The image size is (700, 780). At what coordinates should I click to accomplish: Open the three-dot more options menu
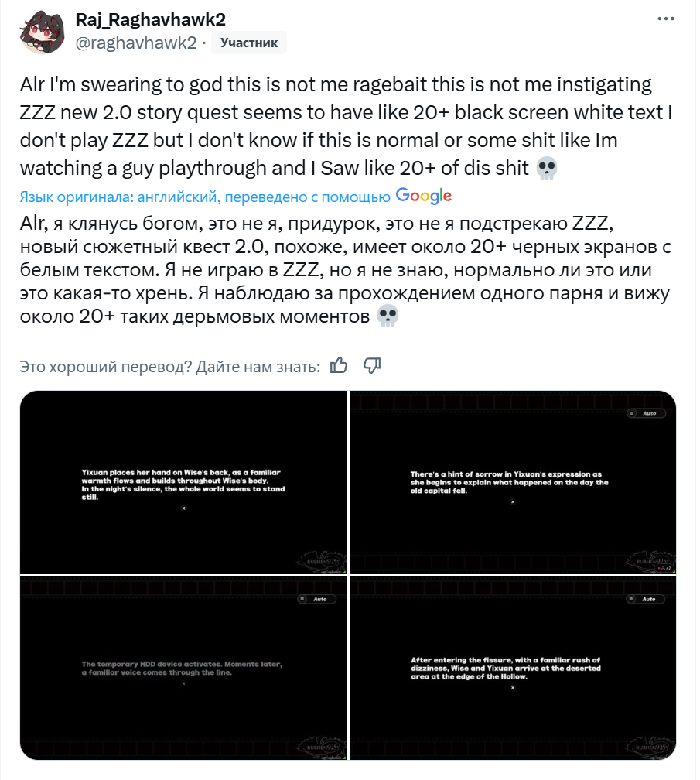(665, 19)
